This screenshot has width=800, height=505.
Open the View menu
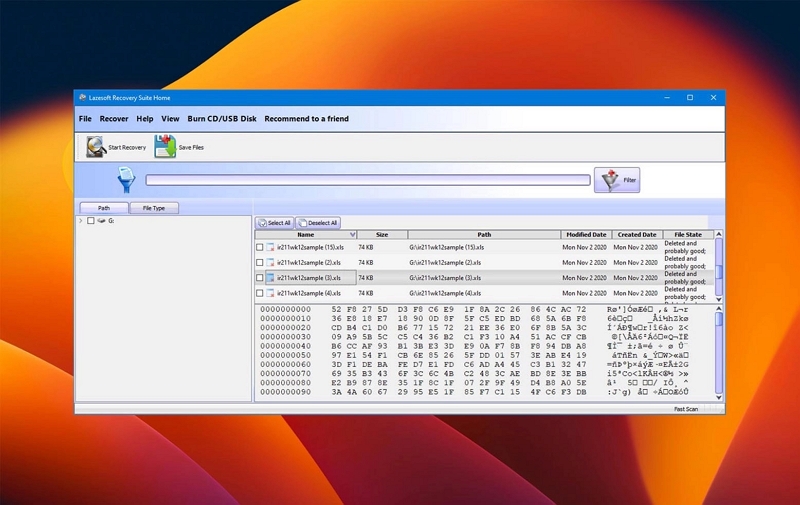pyautogui.click(x=170, y=119)
